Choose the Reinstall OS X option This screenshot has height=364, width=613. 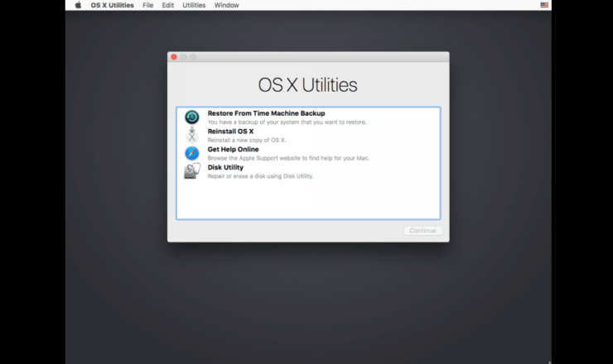[x=308, y=135]
